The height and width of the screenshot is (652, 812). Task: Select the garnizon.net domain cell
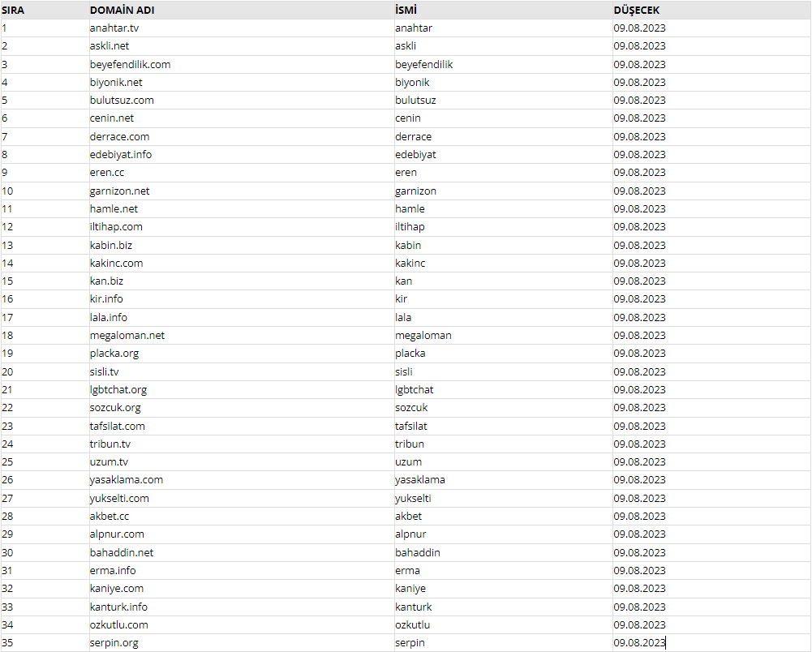(119, 191)
